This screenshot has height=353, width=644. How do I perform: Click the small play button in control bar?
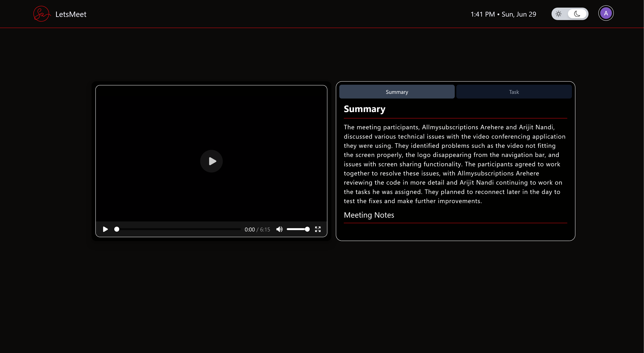tap(105, 229)
